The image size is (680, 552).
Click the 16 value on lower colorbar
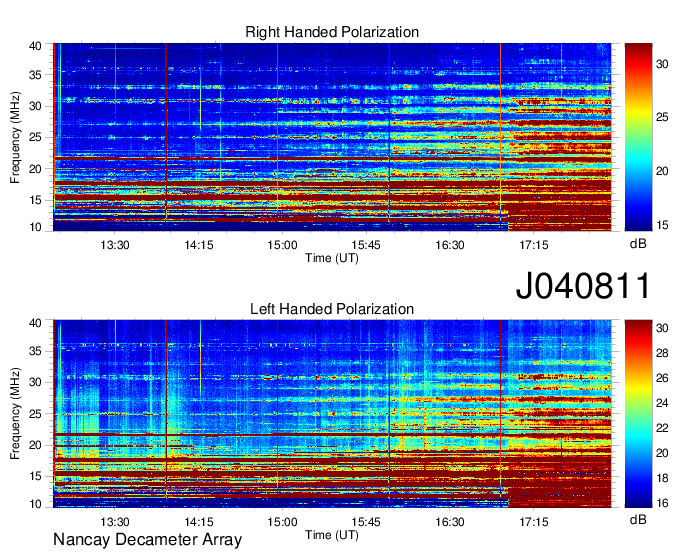click(x=662, y=503)
